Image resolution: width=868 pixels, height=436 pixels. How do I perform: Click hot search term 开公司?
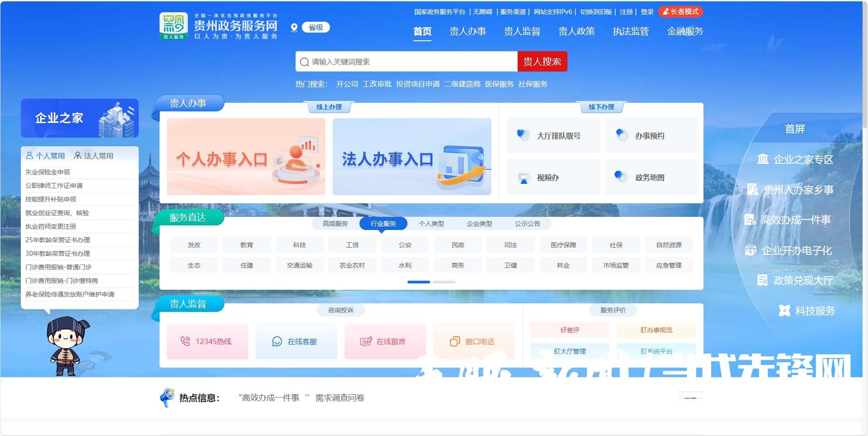point(347,84)
